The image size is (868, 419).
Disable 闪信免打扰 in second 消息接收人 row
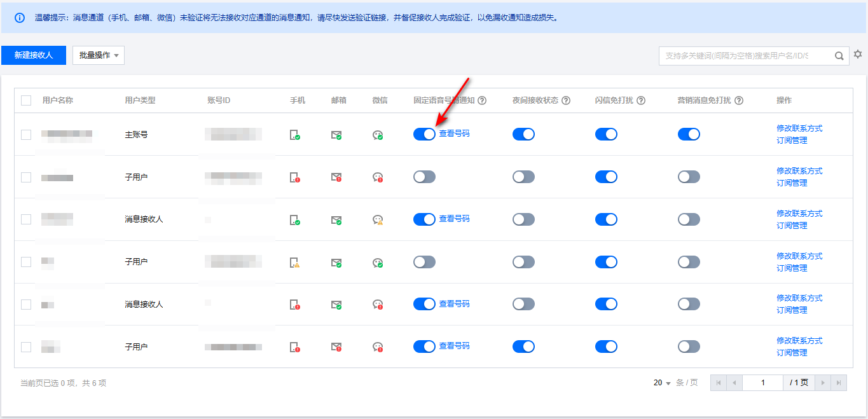(x=606, y=304)
